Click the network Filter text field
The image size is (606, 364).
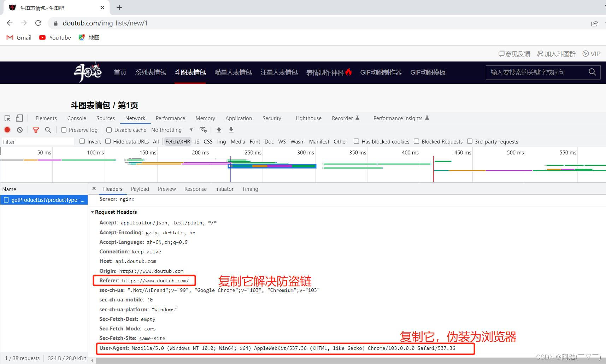37,142
